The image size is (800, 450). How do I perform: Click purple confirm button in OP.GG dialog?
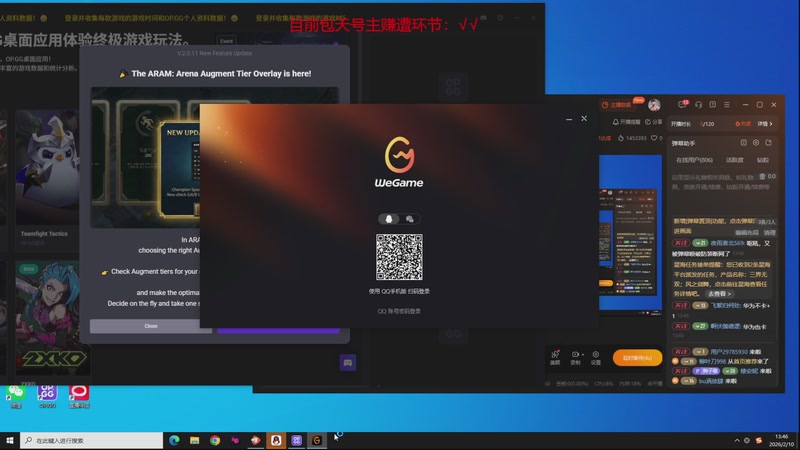coord(278,330)
